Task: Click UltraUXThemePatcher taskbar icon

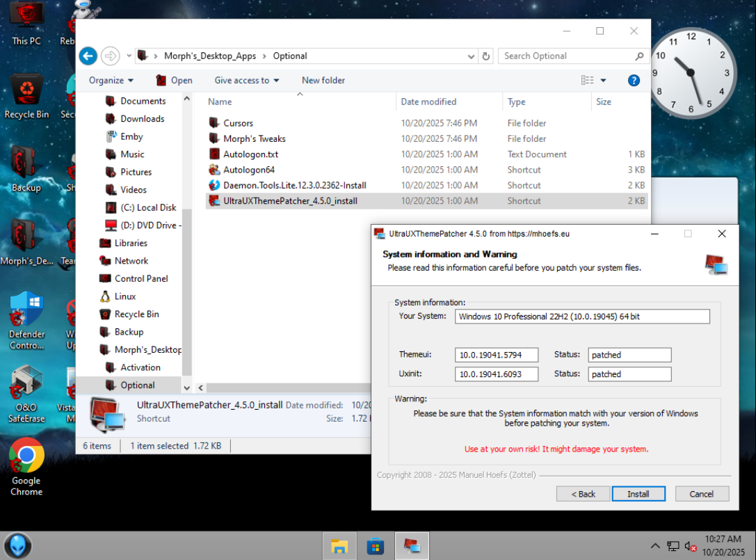Action: [x=412, y=546]
